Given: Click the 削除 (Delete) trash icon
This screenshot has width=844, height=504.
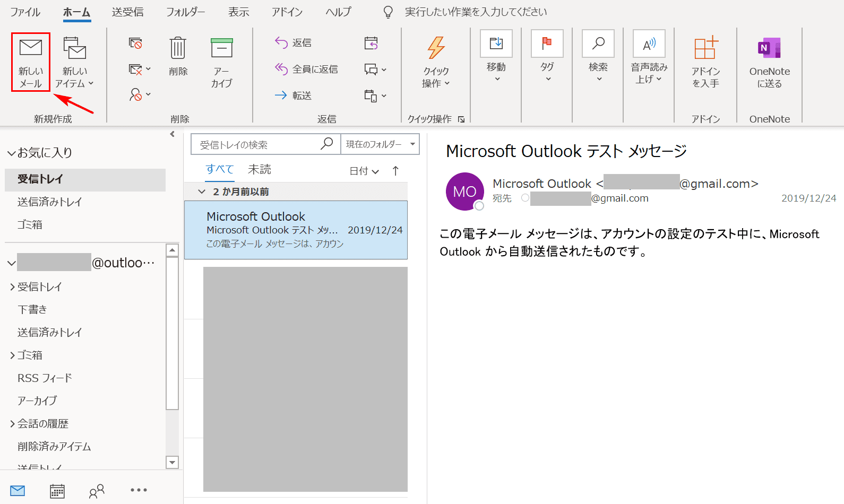Looking at the screenshot, I should pos(178,49).
